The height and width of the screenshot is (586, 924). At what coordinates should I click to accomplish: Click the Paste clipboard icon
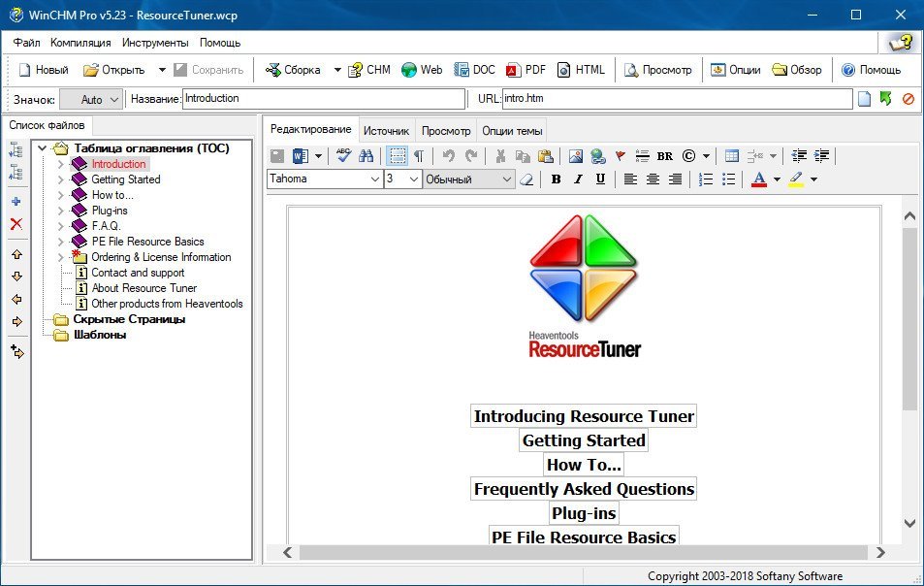coord(546,155)
